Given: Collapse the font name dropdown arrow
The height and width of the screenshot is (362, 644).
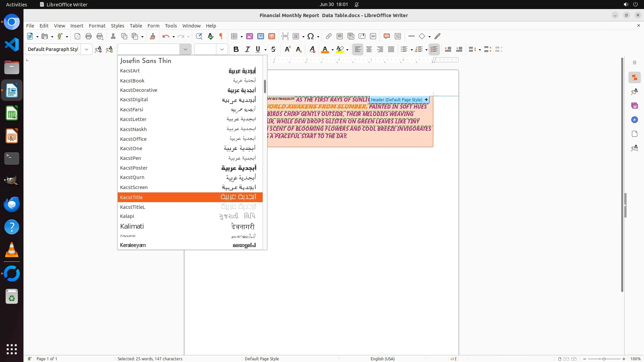Looking at the screenshot, I should (x=185, y=49).
